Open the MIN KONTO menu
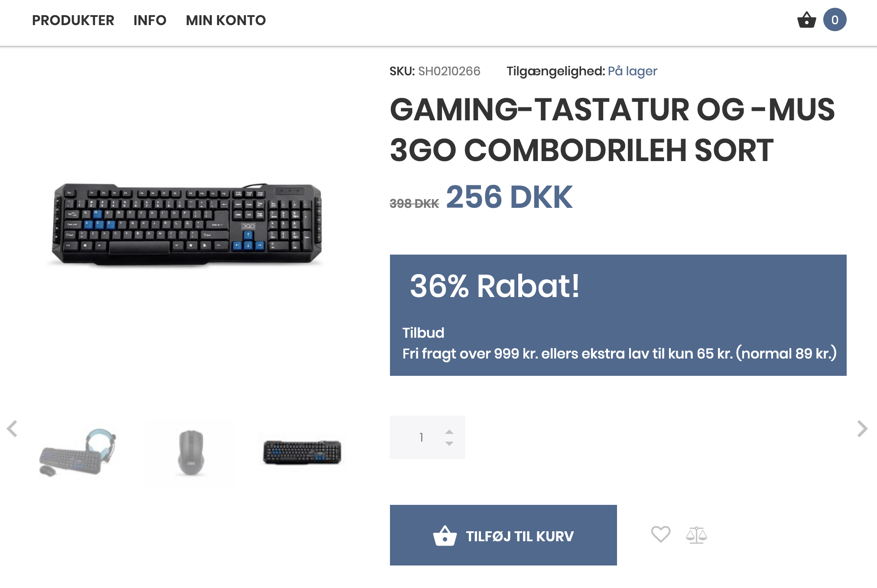Screen dimensions: 877x588 pos(226,20)
